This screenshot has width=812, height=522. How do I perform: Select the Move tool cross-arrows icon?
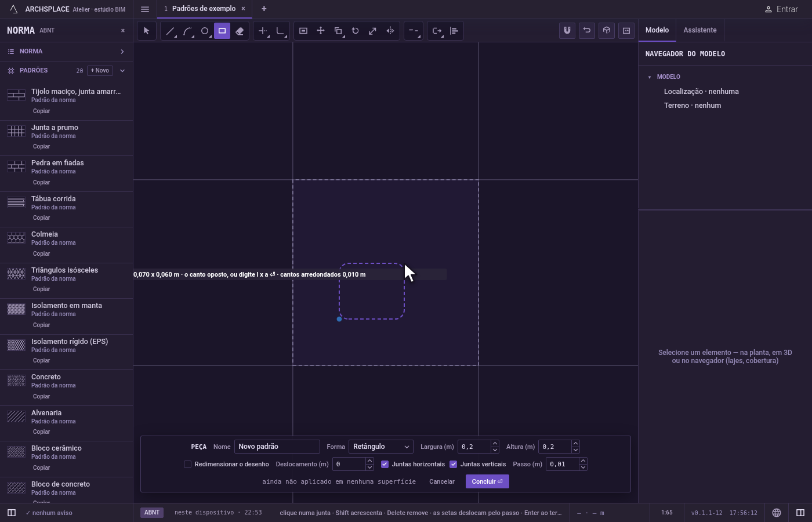(321, 31)
